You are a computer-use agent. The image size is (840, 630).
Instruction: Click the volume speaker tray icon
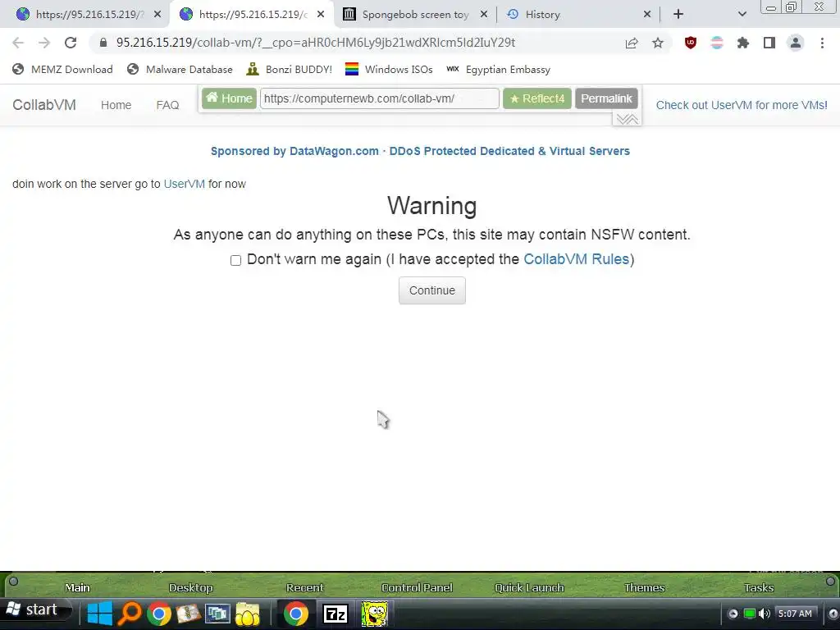(764, 614)
